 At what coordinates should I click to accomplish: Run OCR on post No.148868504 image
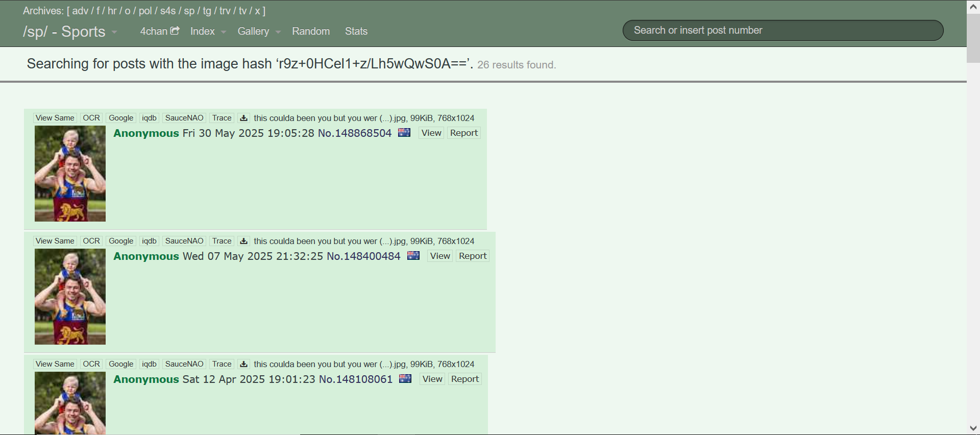pos(91,118)
